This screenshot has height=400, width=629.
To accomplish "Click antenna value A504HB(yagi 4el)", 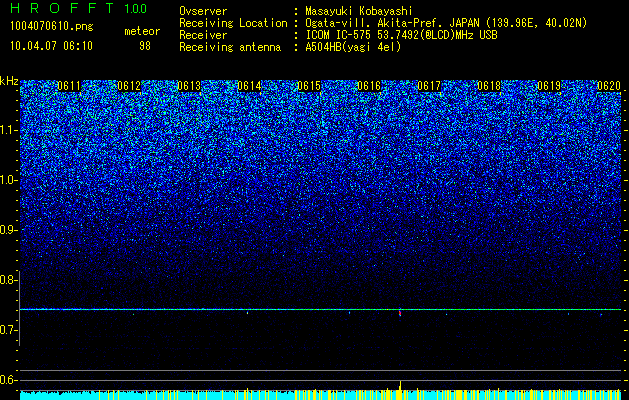I will (353, 47).
